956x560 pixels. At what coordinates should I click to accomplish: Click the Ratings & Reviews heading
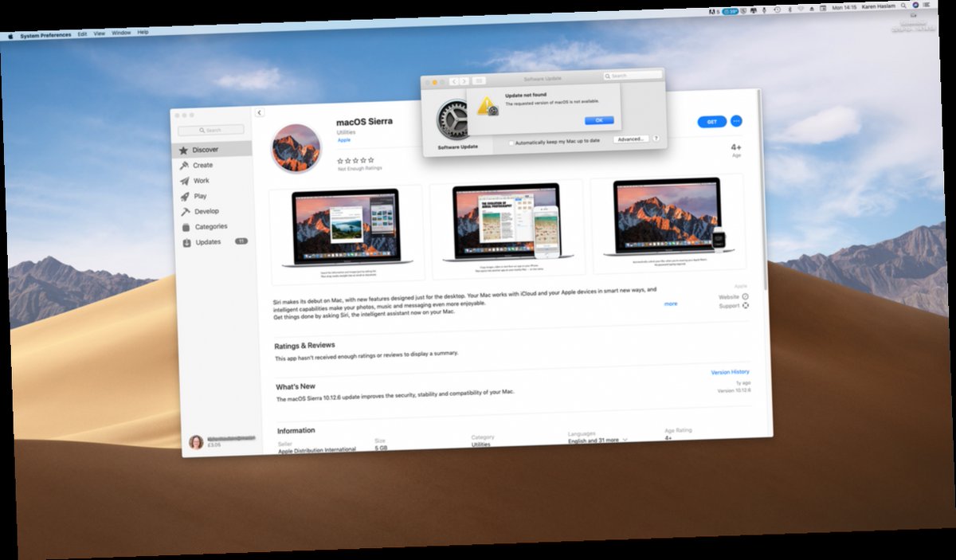(x=304, y=346)
